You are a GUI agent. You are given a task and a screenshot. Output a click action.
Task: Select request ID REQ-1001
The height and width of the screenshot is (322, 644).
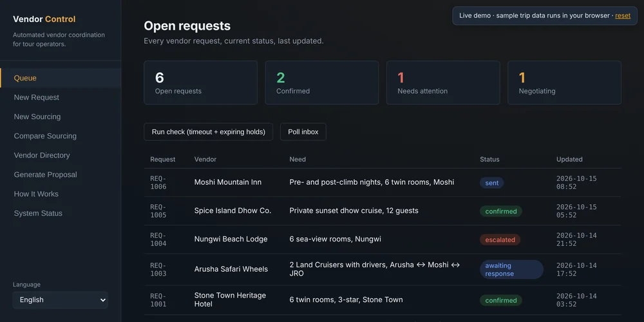158,300
